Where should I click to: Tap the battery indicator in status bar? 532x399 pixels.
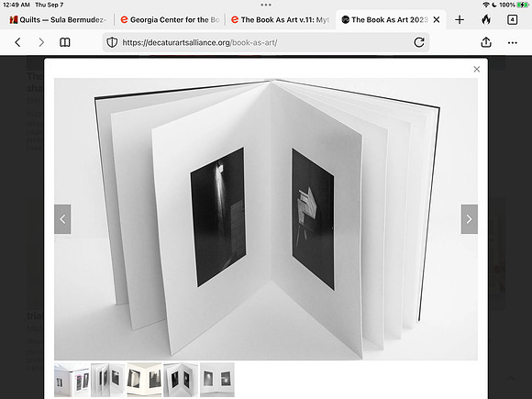pyautogui.click(x=522, y=5)
